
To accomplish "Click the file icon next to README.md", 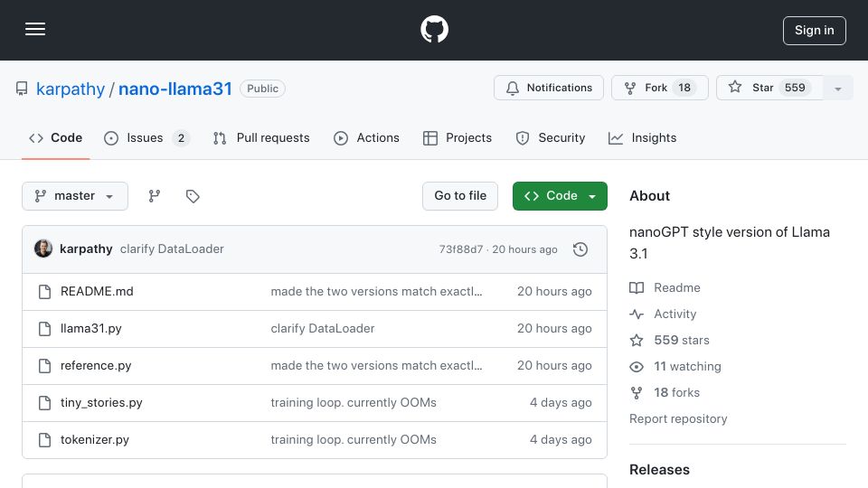I will 45,292.
